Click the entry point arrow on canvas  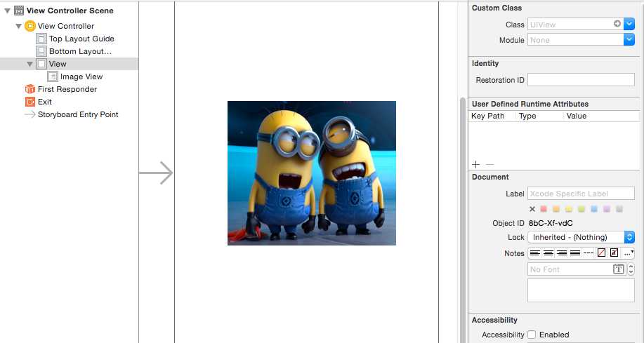click(156, 173)
